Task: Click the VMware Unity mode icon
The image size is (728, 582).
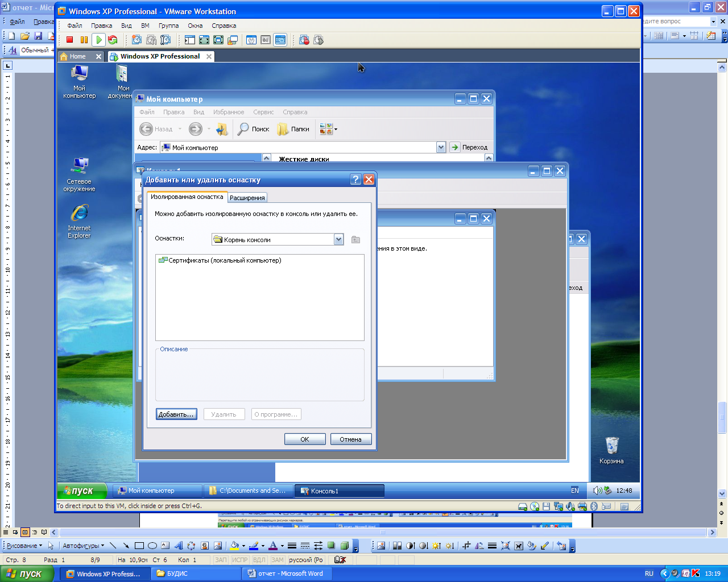Action: tap(233, 40)
